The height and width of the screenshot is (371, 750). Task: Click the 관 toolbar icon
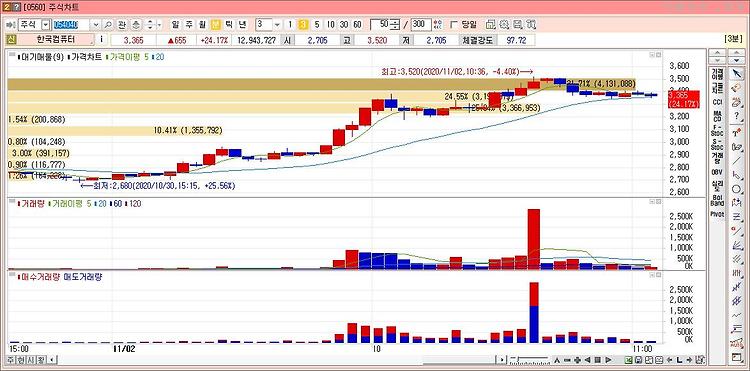coord(122,24)
